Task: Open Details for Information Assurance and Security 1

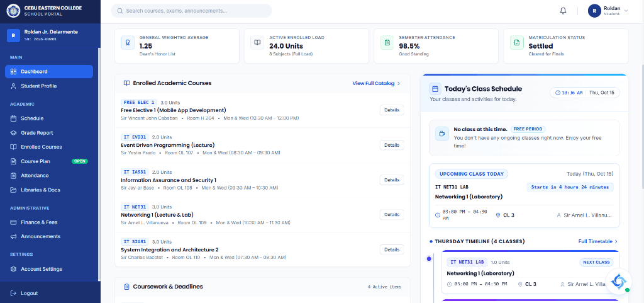Action: click(x=391, y=180)
